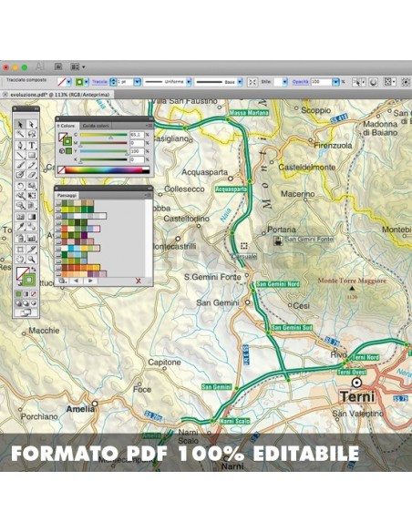412x532 pixels.
Task: Select the Mesh tool
Action: pos(20,216)
